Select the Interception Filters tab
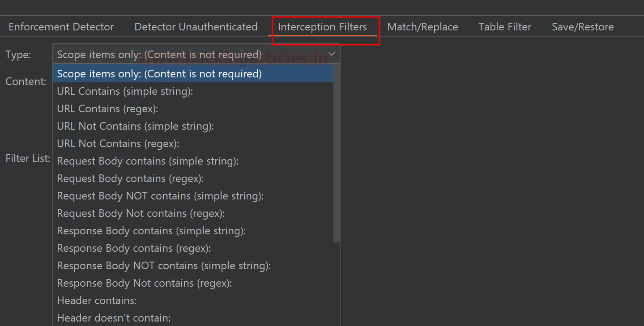 pos(322,27)
